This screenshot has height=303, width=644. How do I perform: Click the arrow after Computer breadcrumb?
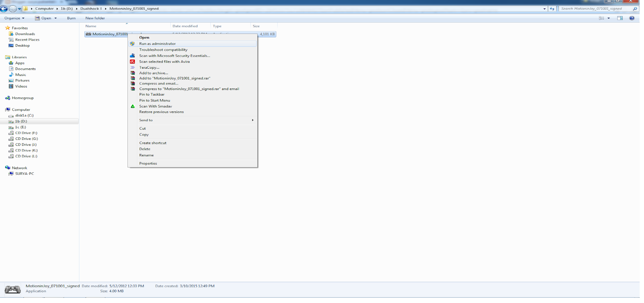point(57,8)
